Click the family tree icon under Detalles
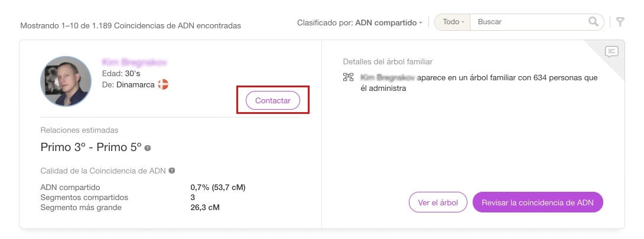 [x=349, y=77]
